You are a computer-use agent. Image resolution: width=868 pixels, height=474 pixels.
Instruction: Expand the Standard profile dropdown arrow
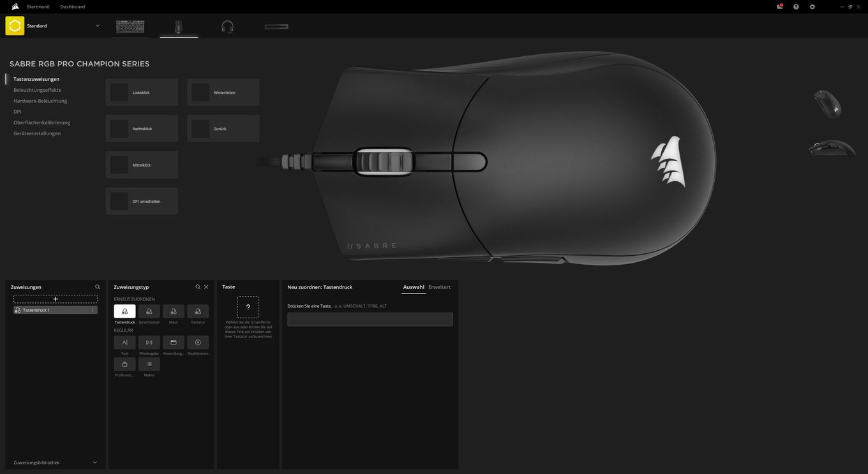point(98,26)
